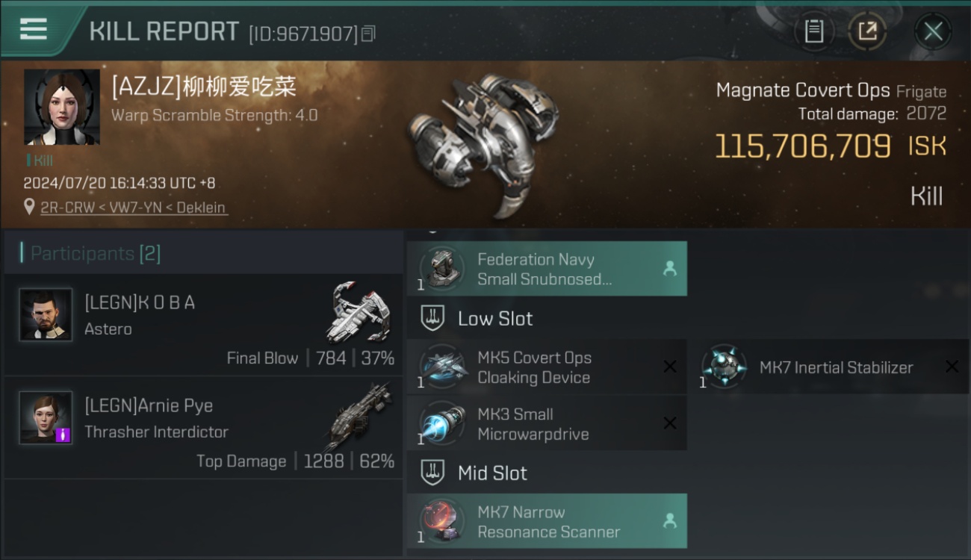Share the kill report externally
Image resolution: width=971 pixels, height=560 pixels.
pyautogui.click(x=867, y=31)
